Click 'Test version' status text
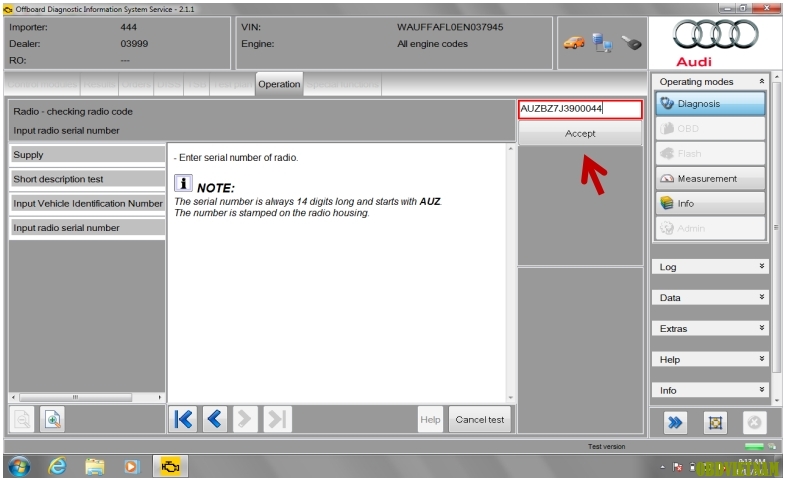 pos(607,446)
